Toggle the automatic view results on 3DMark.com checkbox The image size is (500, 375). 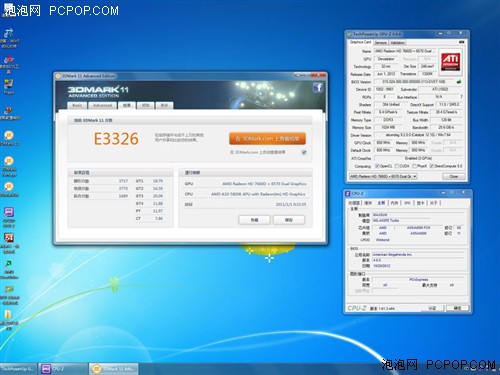coord(304,152)
